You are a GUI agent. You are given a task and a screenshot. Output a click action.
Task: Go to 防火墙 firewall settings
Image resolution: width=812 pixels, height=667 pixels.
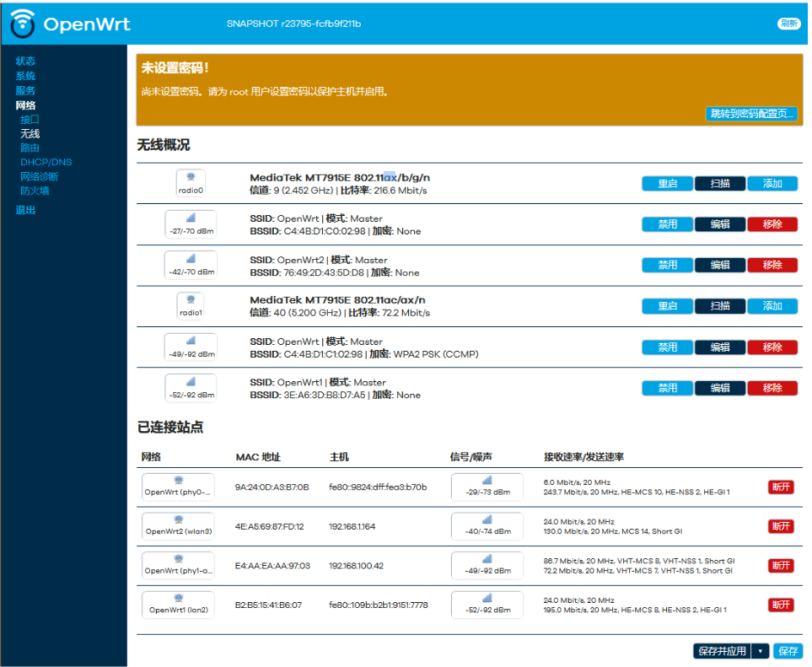tap(35, 191)
